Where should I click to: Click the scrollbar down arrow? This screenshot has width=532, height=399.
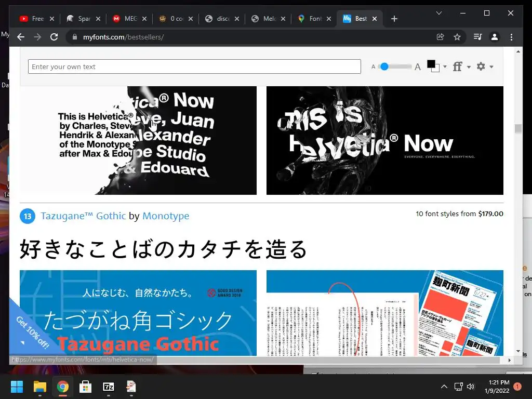518,351
